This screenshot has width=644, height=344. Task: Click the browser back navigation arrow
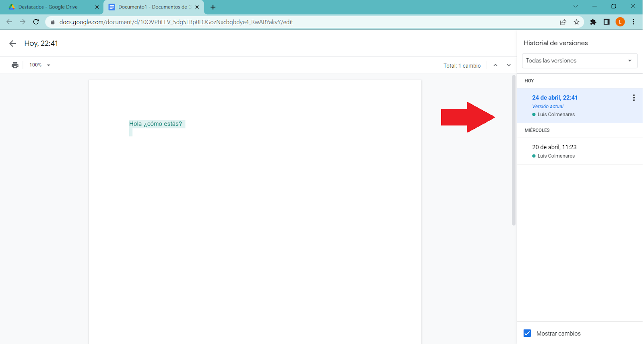[9, 22]
